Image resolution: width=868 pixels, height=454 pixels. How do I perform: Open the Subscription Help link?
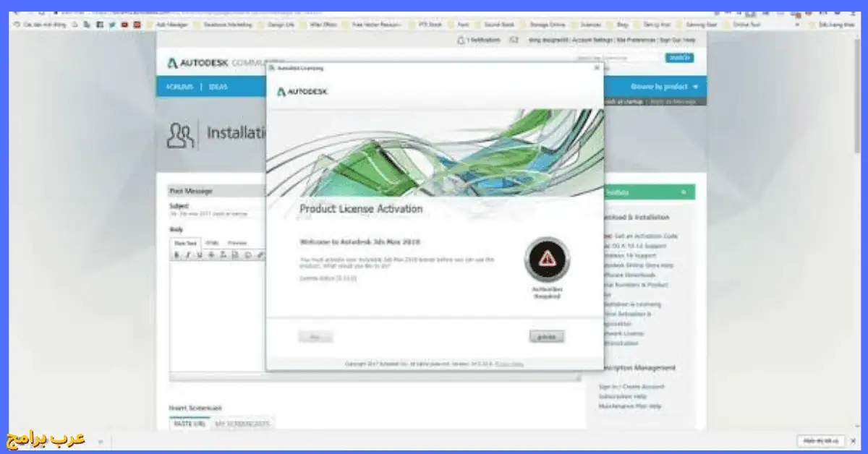(x=622, y=396)
